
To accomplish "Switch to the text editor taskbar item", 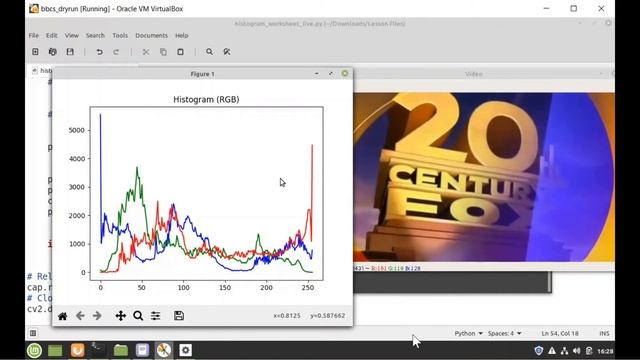I will click(142, 350).
